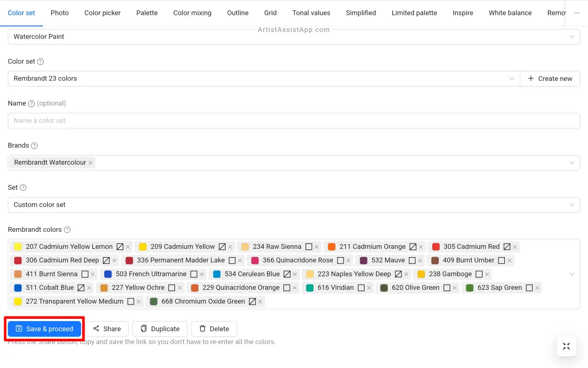
Task: Click Create new color set button
Action: click(x=550, y=79)
